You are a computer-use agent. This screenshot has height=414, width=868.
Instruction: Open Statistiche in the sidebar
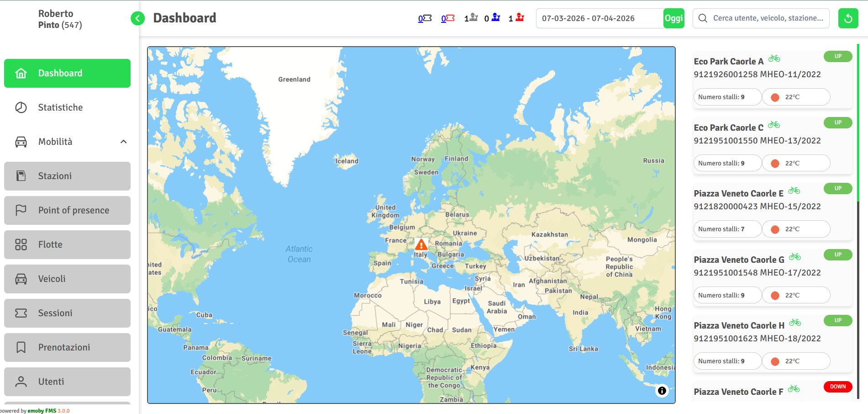67,107
